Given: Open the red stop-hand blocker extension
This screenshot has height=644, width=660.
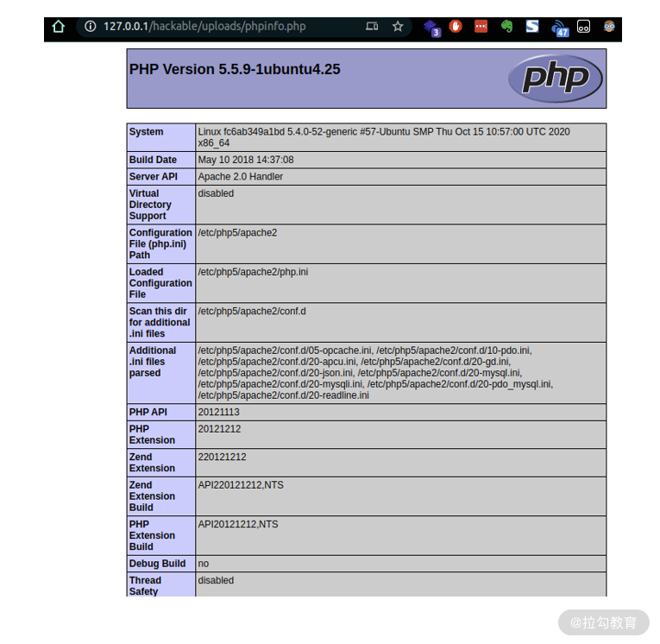Looking at the screenshot, I should [456, 26].
